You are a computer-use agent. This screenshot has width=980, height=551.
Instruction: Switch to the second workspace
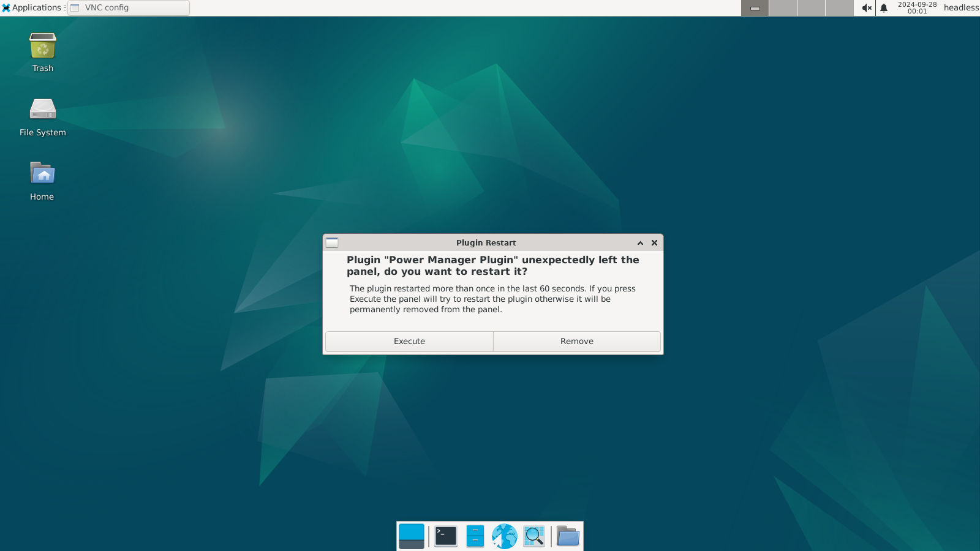click(x=783, y=8)
